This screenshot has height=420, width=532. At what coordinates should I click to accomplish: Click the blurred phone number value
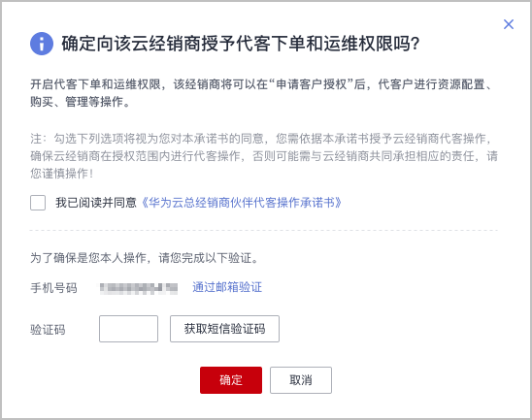pyautogui.click(x=139, y=288)
